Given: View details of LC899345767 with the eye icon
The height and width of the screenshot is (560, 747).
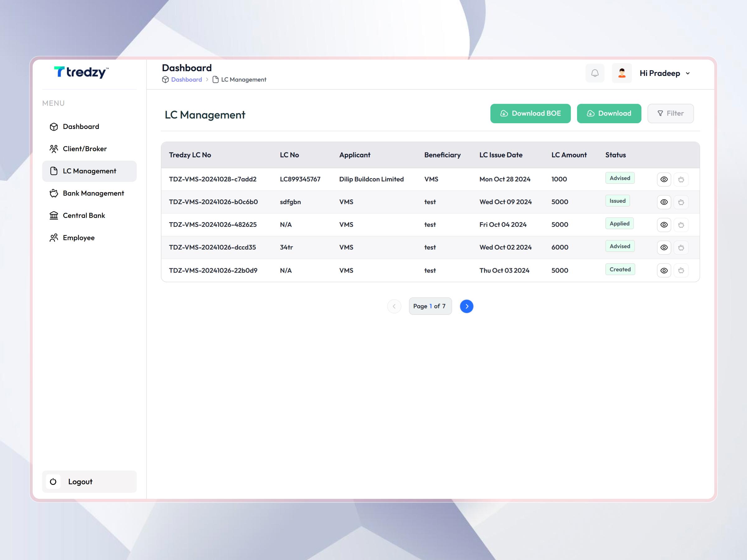Looking at the screenshot, I should tap(664, 179).
